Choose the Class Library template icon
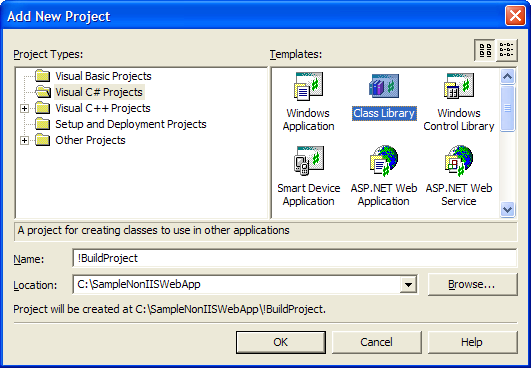 pyautogui.click(x=384, y=86)
